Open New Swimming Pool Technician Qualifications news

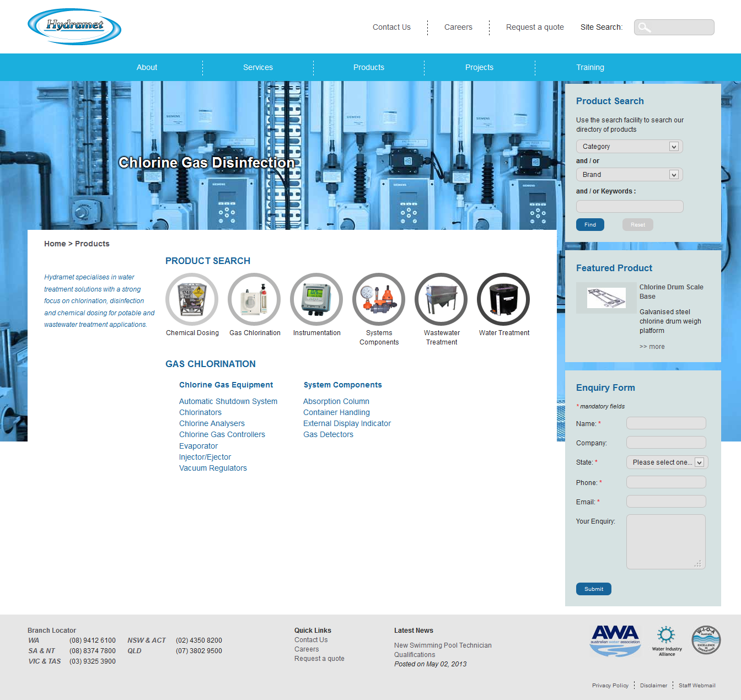443,650
